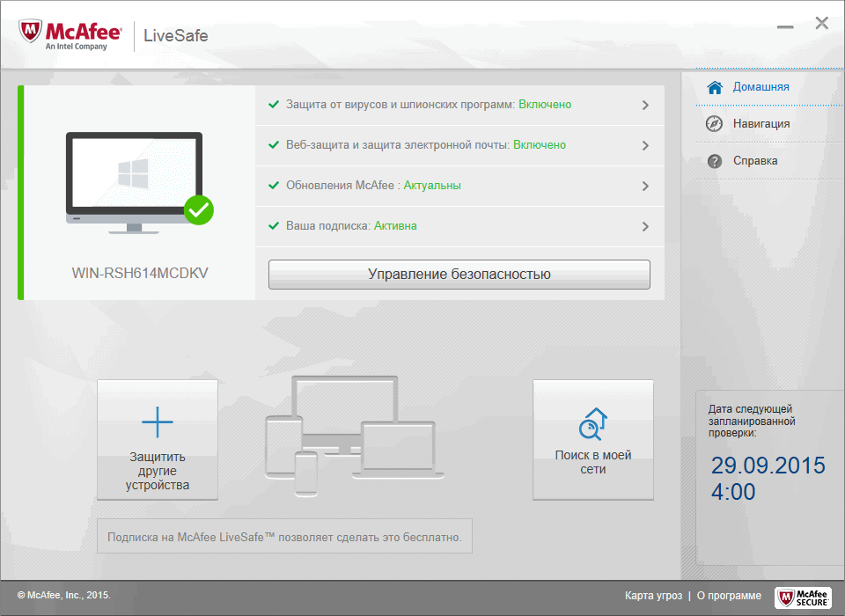Click the plus icon to protect other devices
The image size is (845, 616).
[157, 422]
